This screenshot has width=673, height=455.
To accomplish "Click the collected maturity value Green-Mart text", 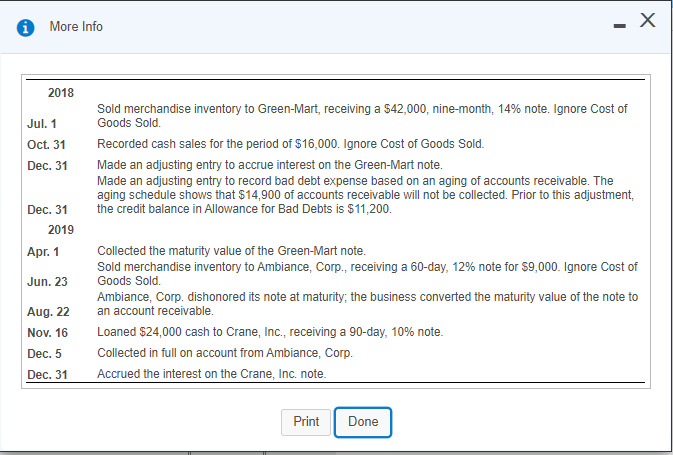I will [x=231, y=251].
